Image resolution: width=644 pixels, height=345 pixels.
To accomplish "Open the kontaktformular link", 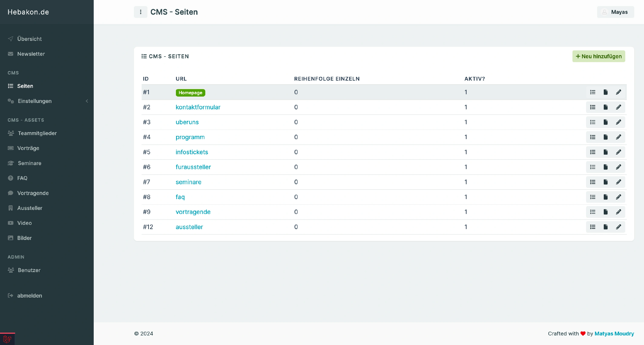I will click(198, 107).
